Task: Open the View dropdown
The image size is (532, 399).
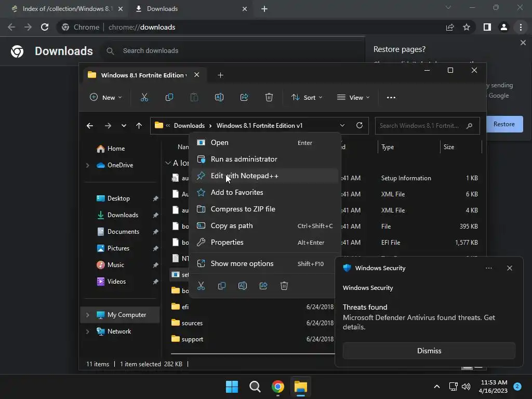Action: pyautogui.click(x=353, y=97)
